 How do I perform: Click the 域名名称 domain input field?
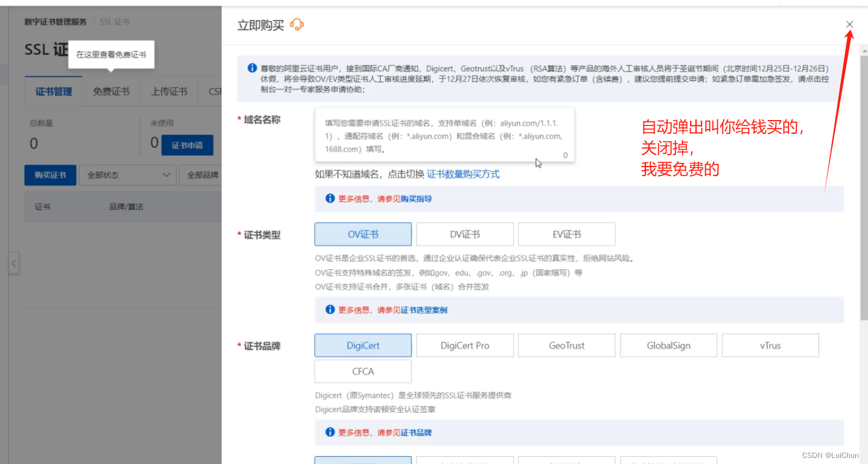445,135
